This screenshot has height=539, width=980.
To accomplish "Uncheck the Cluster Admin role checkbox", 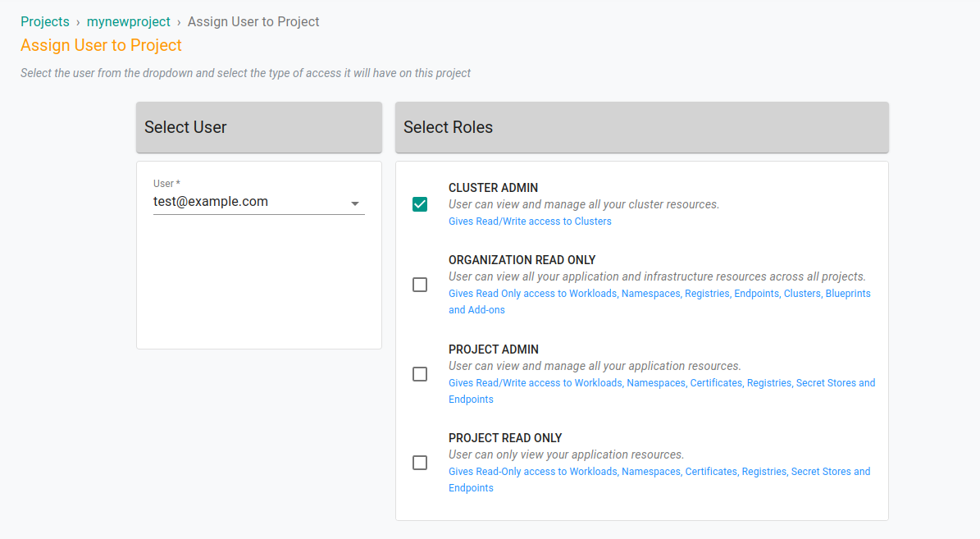I will click(x=420, y=204).
